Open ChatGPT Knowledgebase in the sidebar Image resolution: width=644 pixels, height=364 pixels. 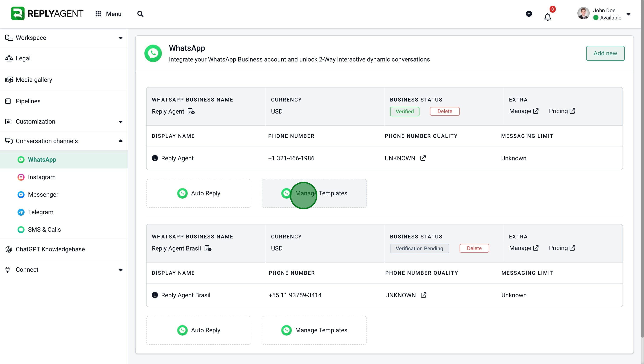[64, 249]
